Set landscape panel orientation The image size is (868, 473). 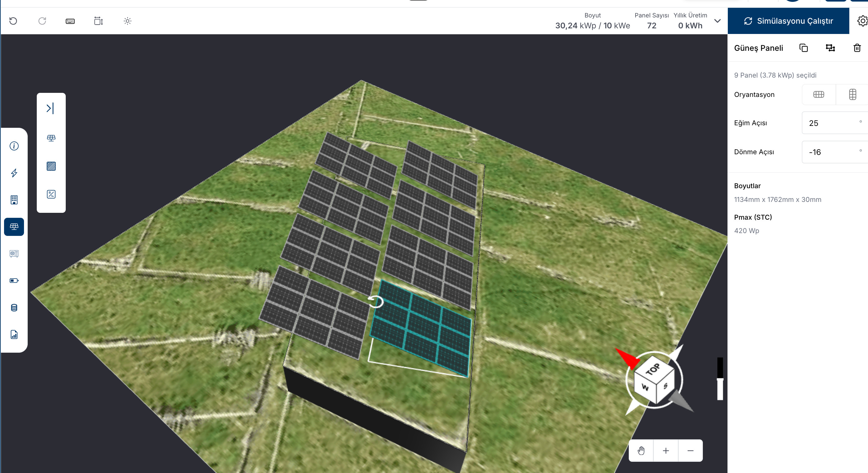(x=818, y=94)
